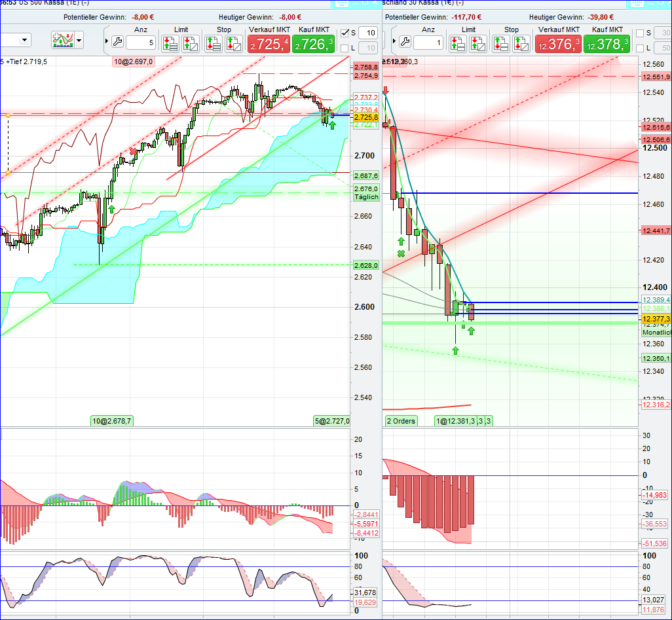Click the green X marker on Deutschland 30 chart
The width and height of the screenshot is (672, 620).
pyautogui.click(x=401, y=253)
